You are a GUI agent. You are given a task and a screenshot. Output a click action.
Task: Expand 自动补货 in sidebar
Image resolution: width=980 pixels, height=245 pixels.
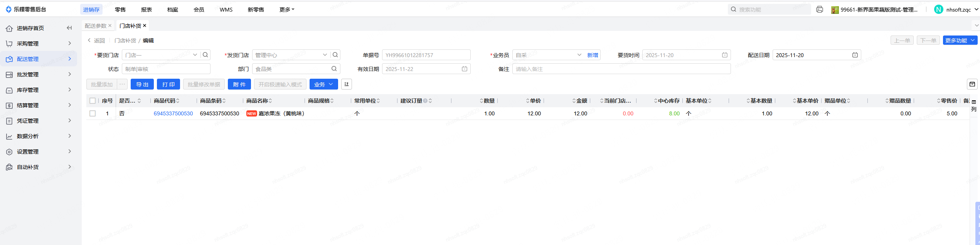pyautogui.click(x=69, y=167)
